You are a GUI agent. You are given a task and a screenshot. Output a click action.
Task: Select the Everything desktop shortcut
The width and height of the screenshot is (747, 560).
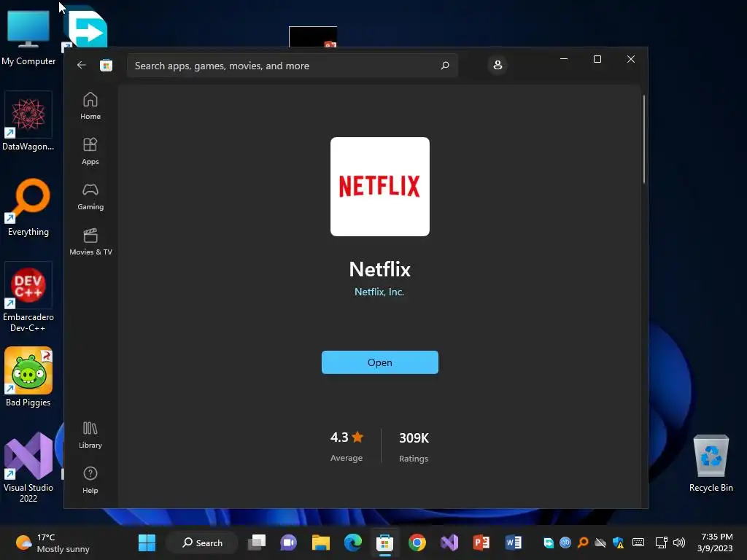[28, 207]
